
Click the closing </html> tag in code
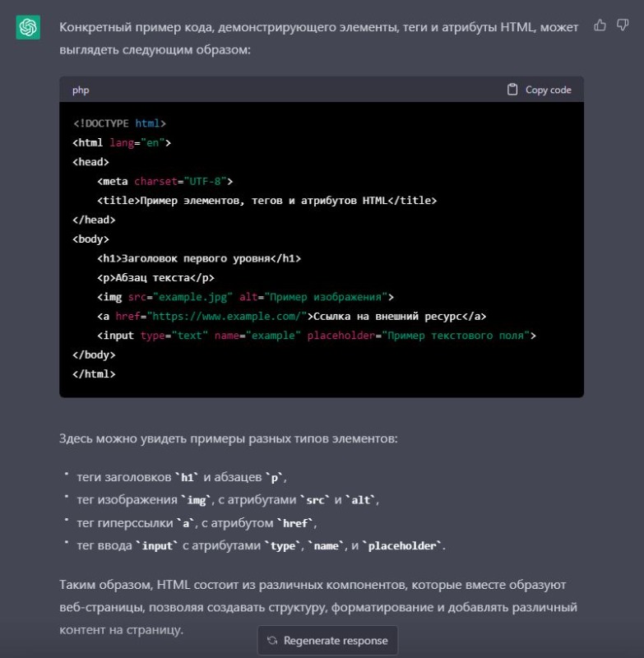click(x=94, y=373)
